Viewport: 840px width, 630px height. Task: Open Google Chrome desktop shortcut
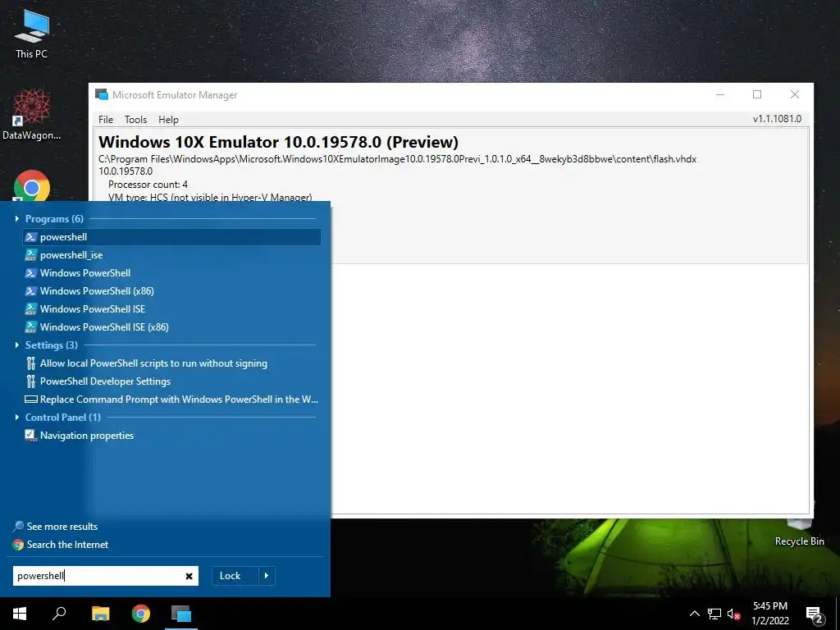(x=32, y=186)
